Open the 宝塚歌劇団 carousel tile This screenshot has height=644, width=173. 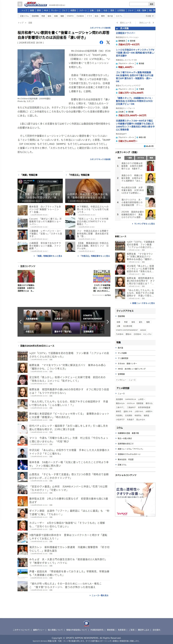tap(93, 328)
